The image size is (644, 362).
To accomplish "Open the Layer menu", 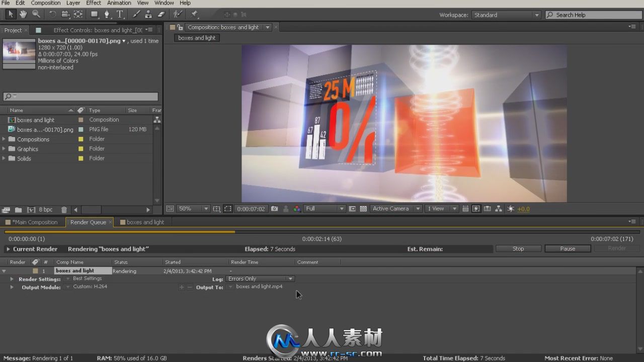I will tap(73, 3).
